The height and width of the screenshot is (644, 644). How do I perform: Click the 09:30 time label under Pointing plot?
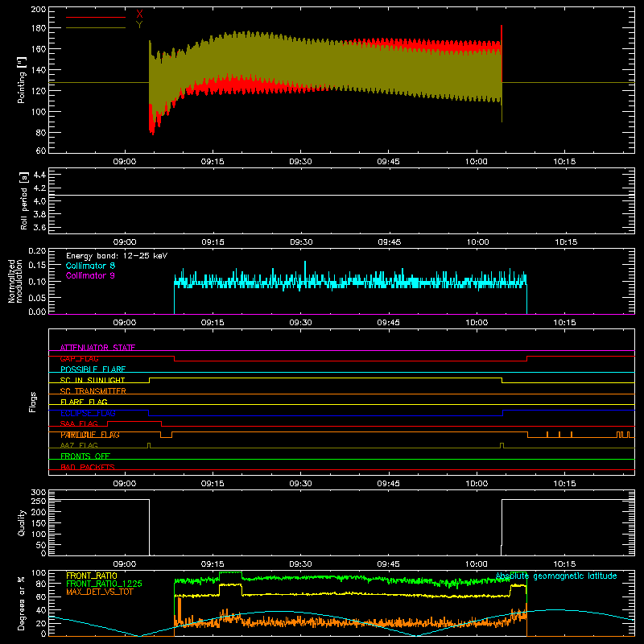(x=300, y=162)
